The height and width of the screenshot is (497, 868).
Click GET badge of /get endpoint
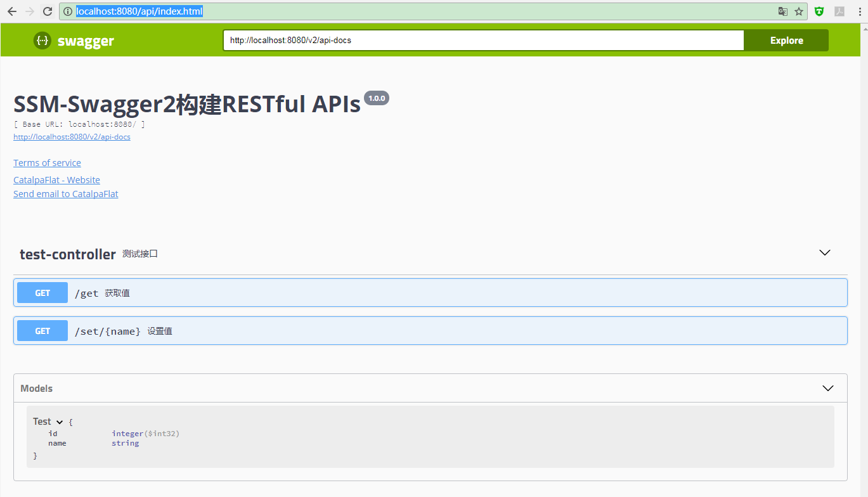(x=42, y=293)
